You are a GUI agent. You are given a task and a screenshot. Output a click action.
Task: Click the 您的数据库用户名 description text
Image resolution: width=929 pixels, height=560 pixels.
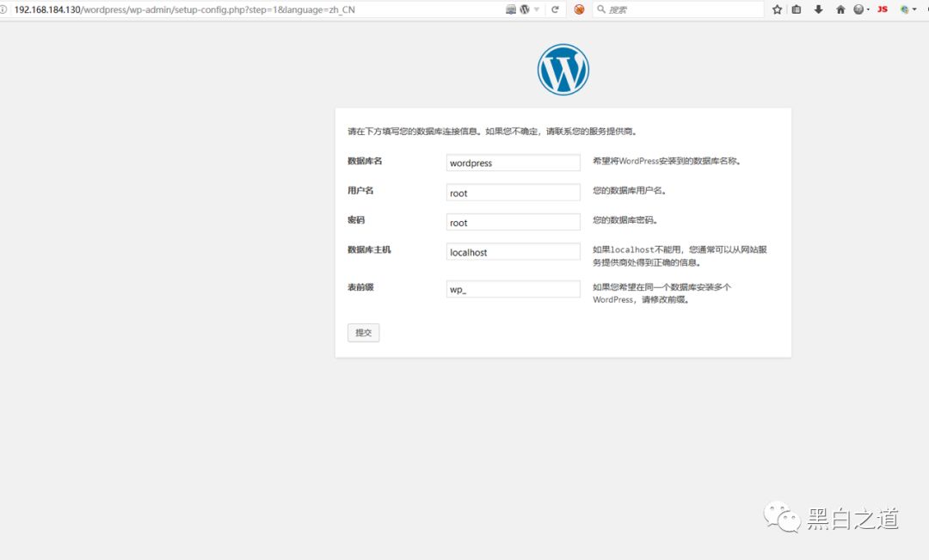click(629, 190)
